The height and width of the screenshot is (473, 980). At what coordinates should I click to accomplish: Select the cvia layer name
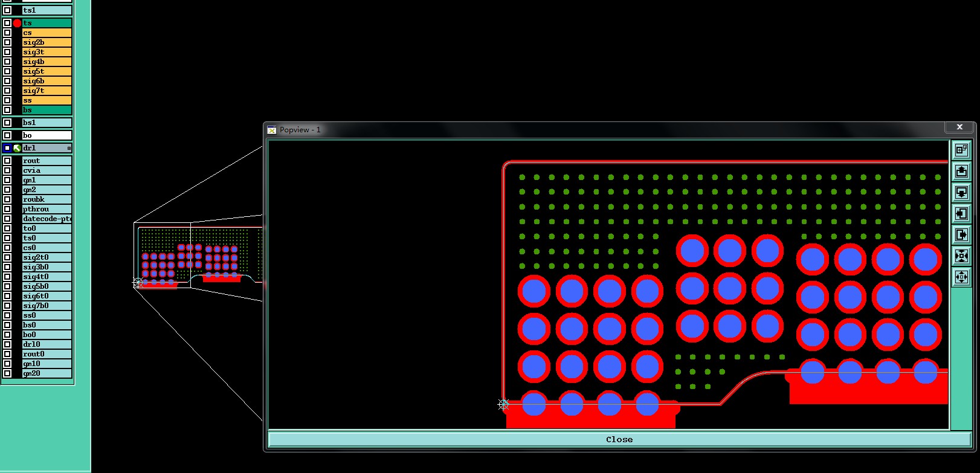tap(47, 170)
